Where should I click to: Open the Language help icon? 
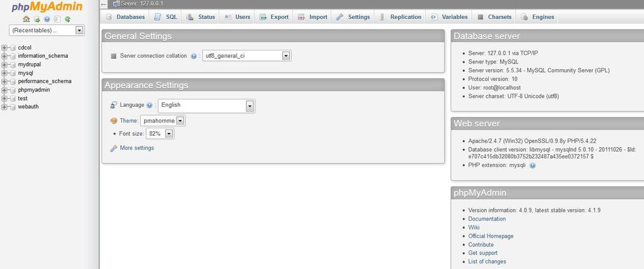pos(150,105)
